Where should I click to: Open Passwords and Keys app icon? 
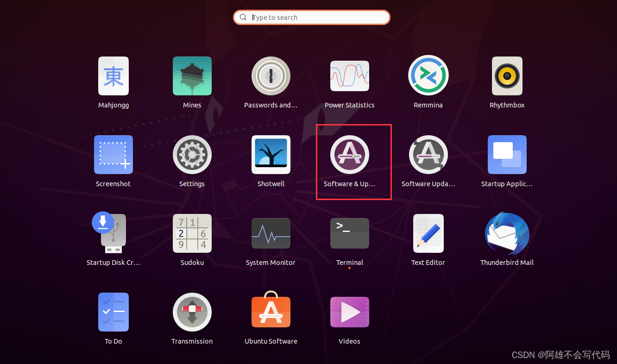271,76
